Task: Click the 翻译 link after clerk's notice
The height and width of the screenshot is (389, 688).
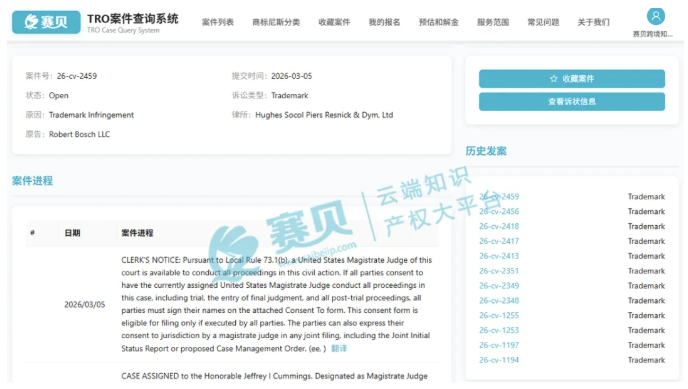Action: click(x=339, y=349)
